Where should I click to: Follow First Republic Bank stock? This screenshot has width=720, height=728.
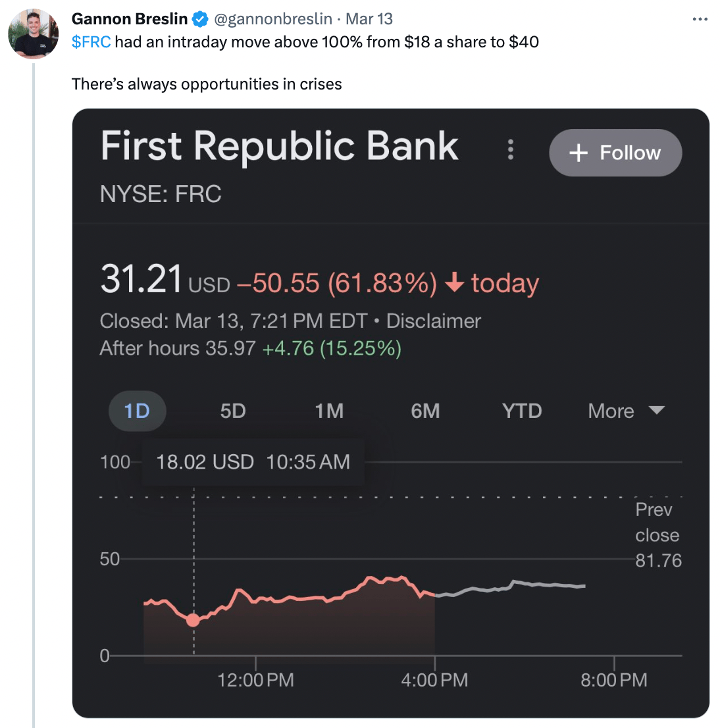click(615, 153)
